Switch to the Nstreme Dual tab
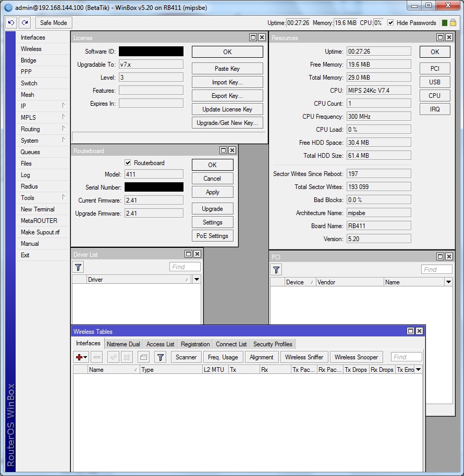464x476 pixels. point(124,344)
